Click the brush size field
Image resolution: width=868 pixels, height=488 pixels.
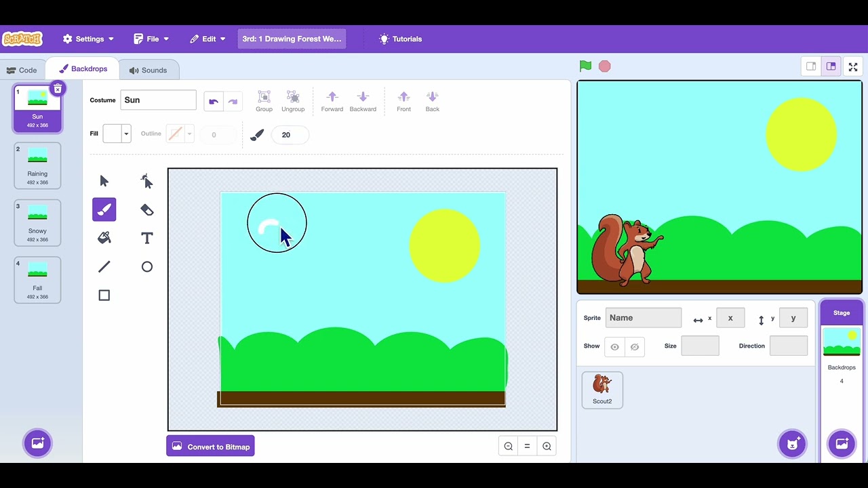pyautogui.click(x=290, y=135)
